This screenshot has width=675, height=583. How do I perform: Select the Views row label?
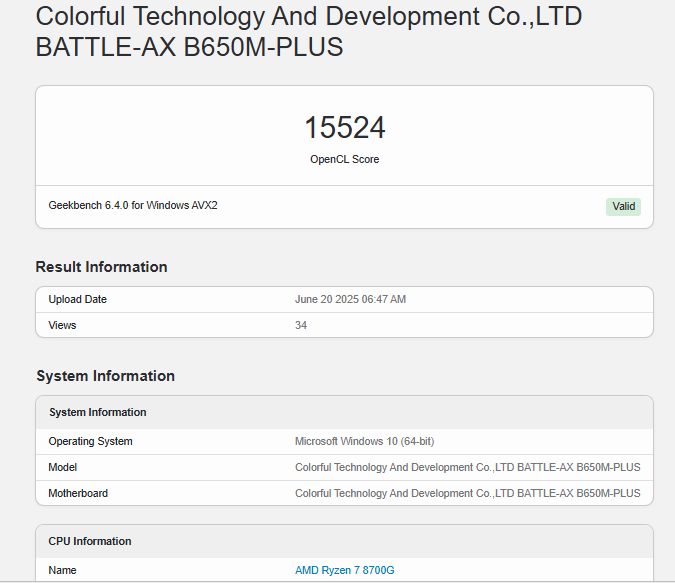(62, 325)
